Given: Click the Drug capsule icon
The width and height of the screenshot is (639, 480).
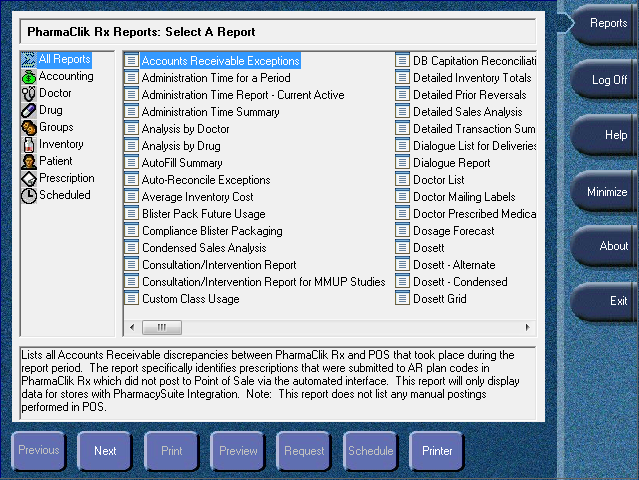Looking at the screenshot, I should 29,110.
